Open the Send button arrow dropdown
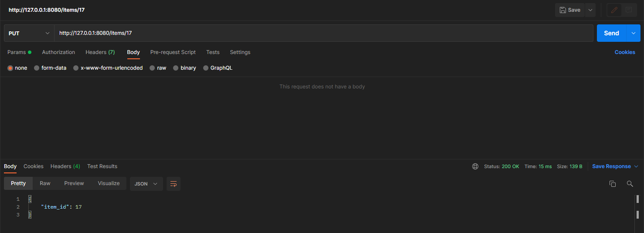644x233 pixels. (x=633, y=33)
